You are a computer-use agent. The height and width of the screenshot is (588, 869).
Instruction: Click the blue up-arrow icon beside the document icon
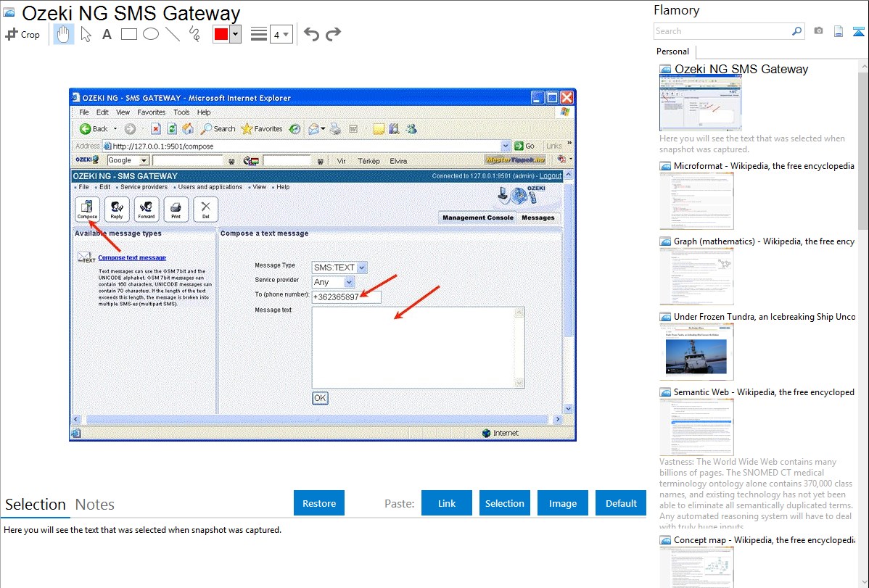pyautogui.click(x=858, y=32)
